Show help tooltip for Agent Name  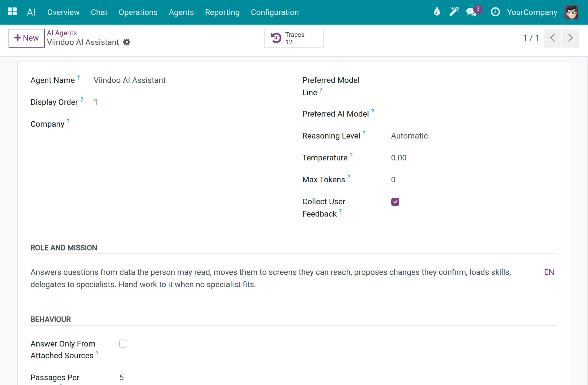78,78
